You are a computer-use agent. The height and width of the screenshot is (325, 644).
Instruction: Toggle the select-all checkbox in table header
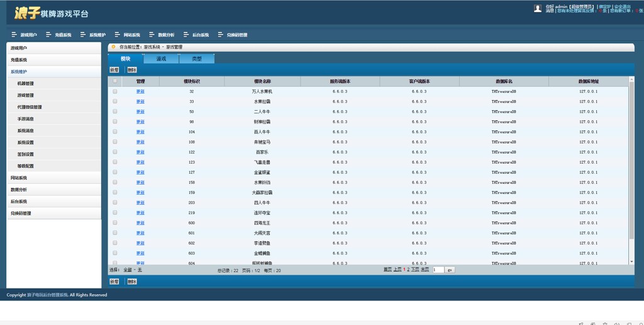click(x=114, y=81)
